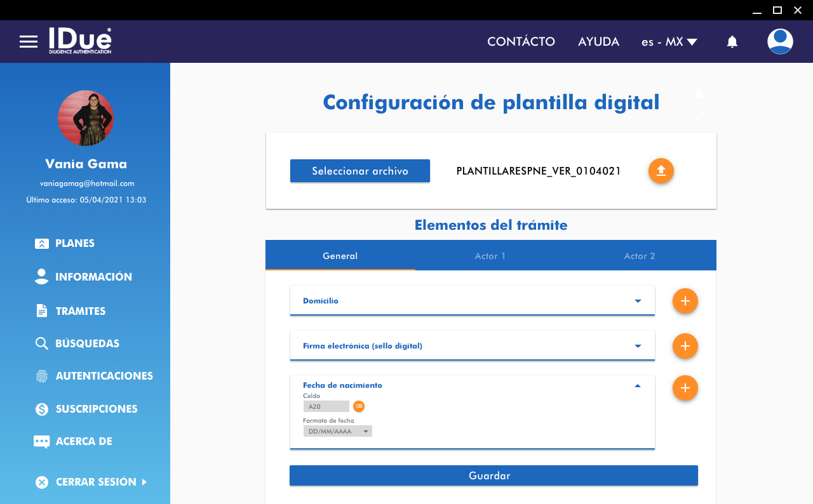Click the Celda input field A20
Screen dimensions: 813x504
[x=326, y=406]
